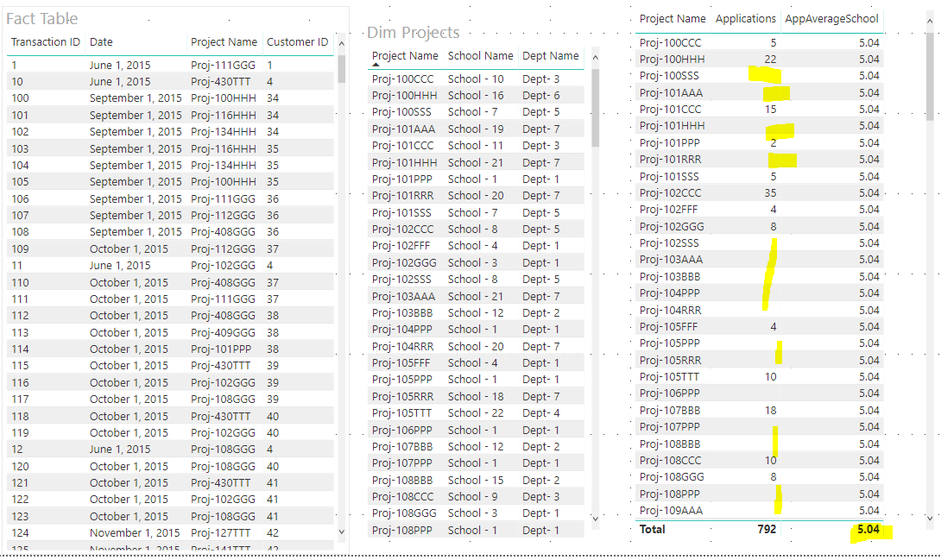This screenshot has width=941, height=560.
Task: Select School - 15 cell
Action: (476, 481)
